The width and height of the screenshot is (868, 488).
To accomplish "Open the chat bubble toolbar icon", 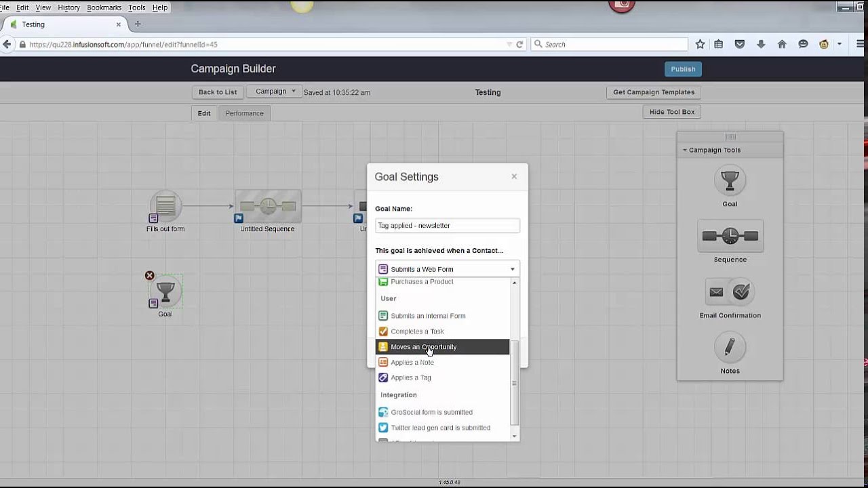I will [803, 44].
